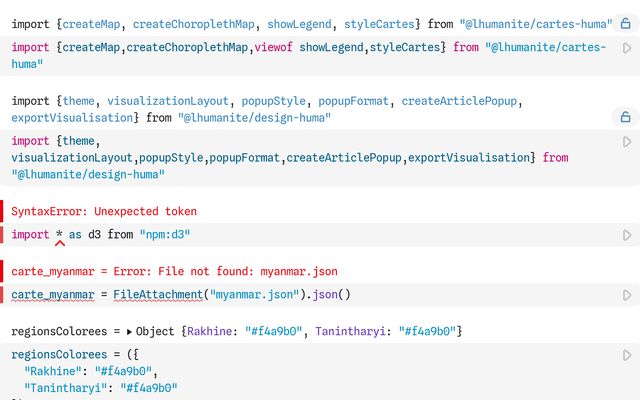640x400 pixels.
Task: Click styleCartes in the import output
Action: pyautogui.click(x=379, y=24)
